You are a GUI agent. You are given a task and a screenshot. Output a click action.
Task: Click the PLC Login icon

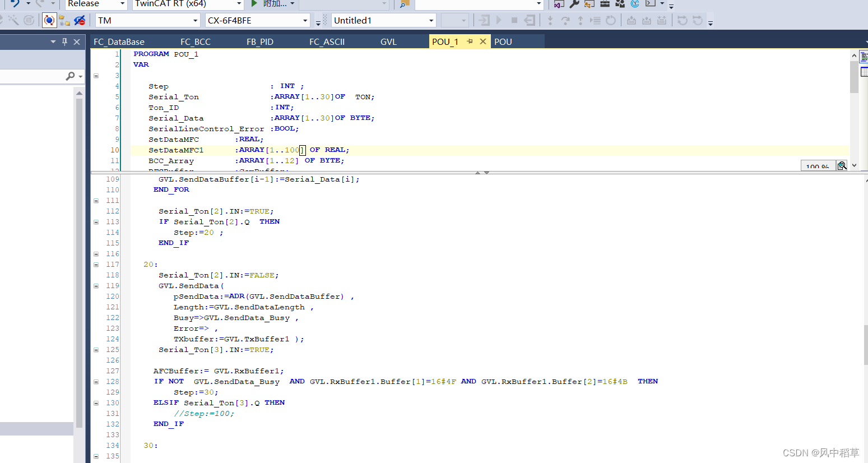coord(484,21)
